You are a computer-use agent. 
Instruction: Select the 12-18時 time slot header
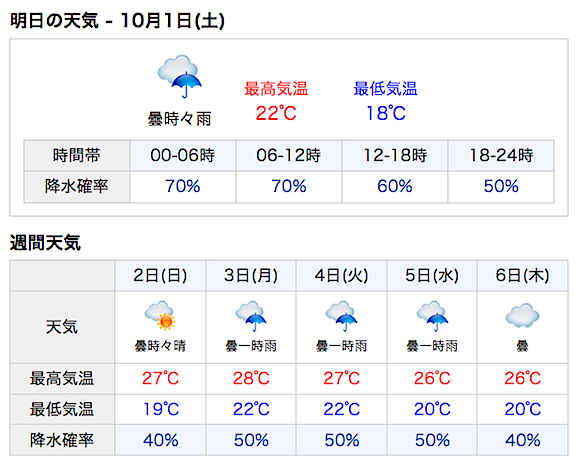[x=395, y=155]
